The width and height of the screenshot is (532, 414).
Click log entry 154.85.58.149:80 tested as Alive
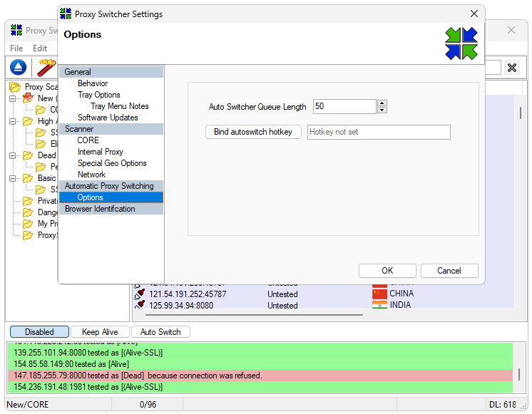coord(260,364)
